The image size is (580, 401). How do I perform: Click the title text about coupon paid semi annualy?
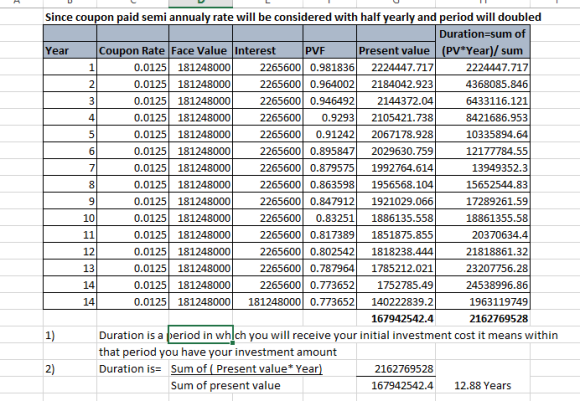click(293, 17)
